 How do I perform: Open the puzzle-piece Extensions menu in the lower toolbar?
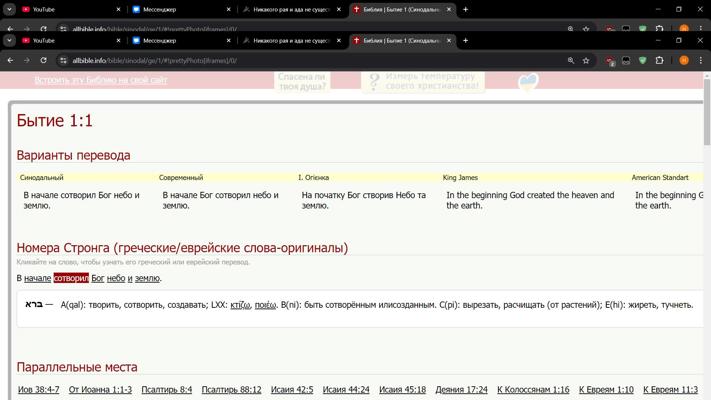(x=660, y=60)
